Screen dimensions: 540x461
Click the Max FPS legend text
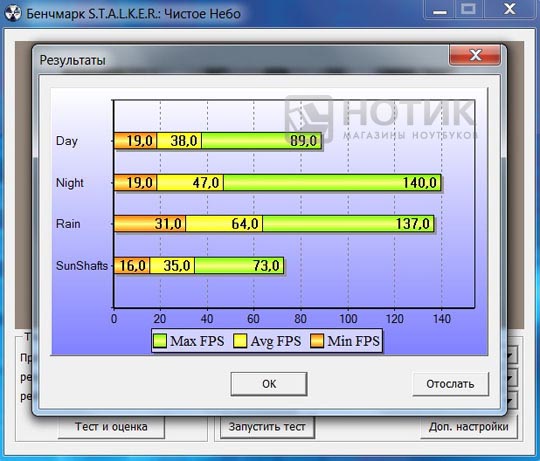pos(197,341)
